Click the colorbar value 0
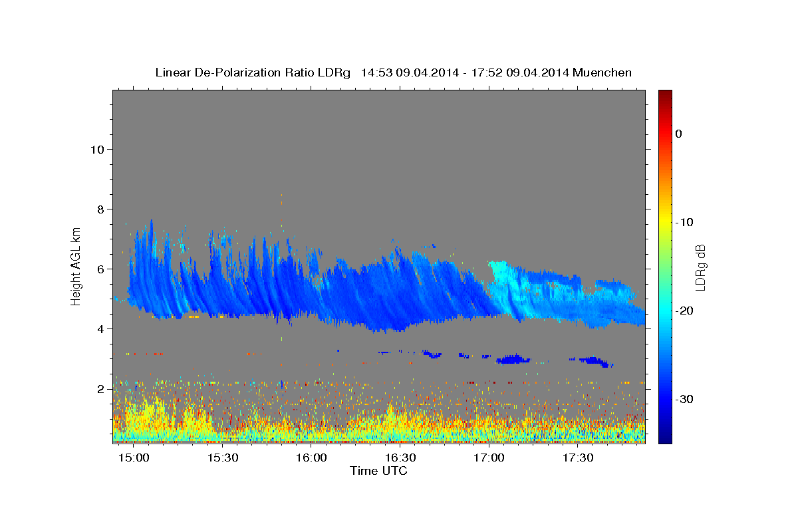798x532 pixels. pyautogui.click(x=678, y=134)
